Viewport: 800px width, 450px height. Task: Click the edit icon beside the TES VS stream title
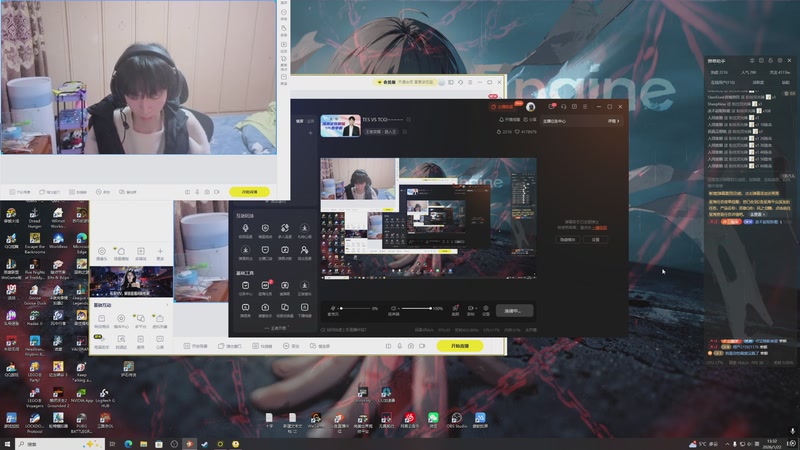[409, 119]
